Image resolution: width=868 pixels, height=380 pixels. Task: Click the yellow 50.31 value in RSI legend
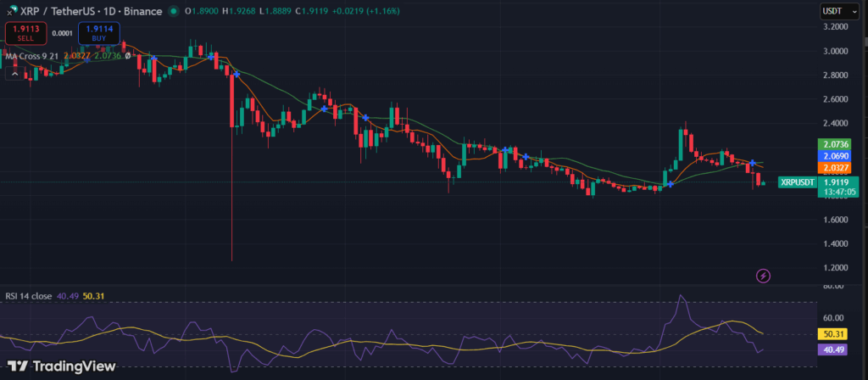click(93, 296)
